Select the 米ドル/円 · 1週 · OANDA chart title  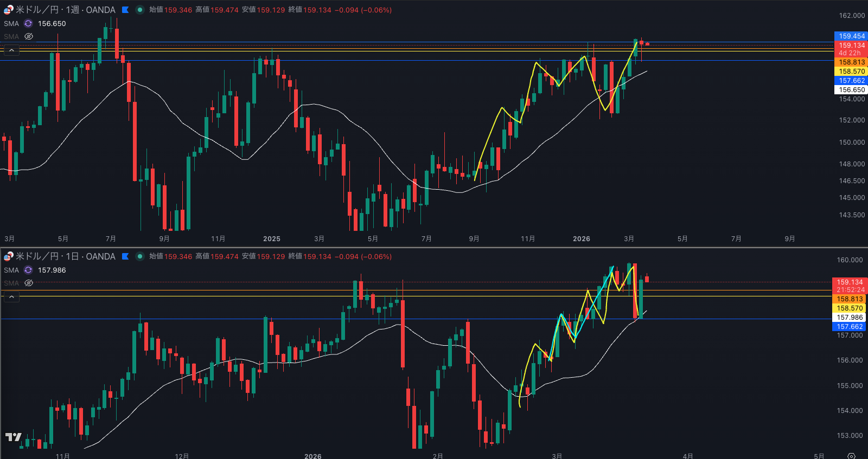[66, 10]
